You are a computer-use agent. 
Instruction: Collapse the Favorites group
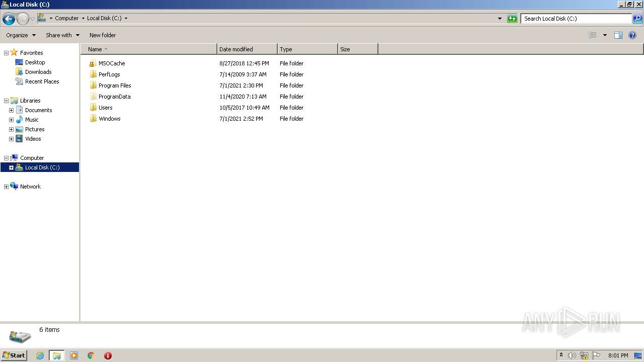[x=6, y=53]
